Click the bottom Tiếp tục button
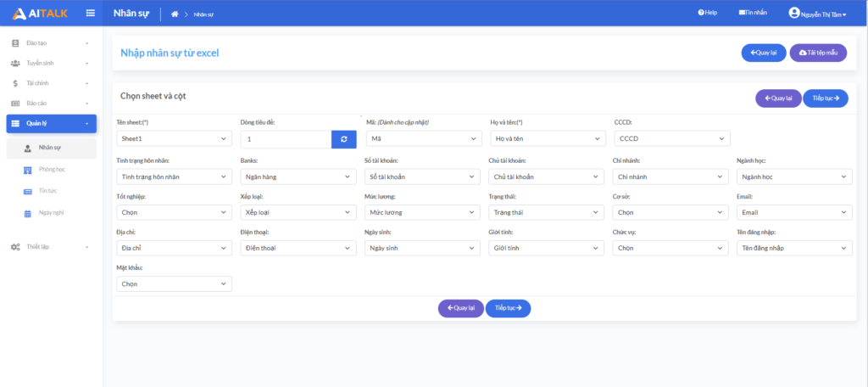This screenshot has width=868, height=387. [x=508, y=307]
